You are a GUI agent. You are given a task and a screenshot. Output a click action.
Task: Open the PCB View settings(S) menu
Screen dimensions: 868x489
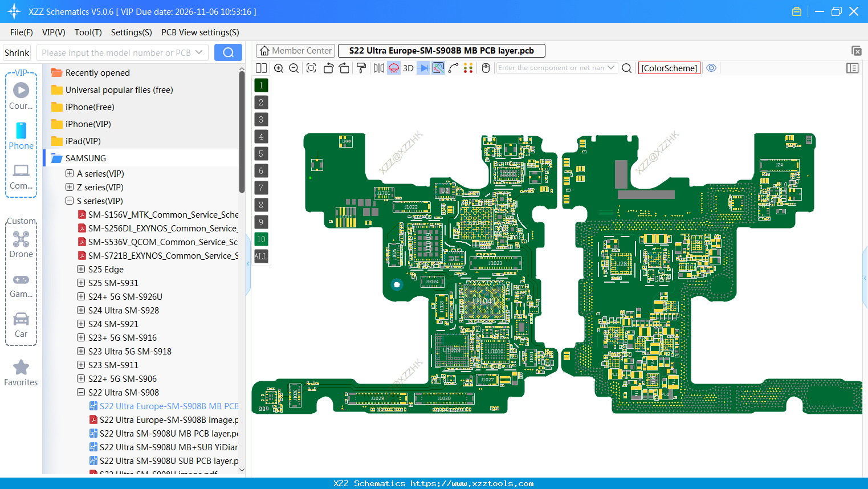coord(200,32)
